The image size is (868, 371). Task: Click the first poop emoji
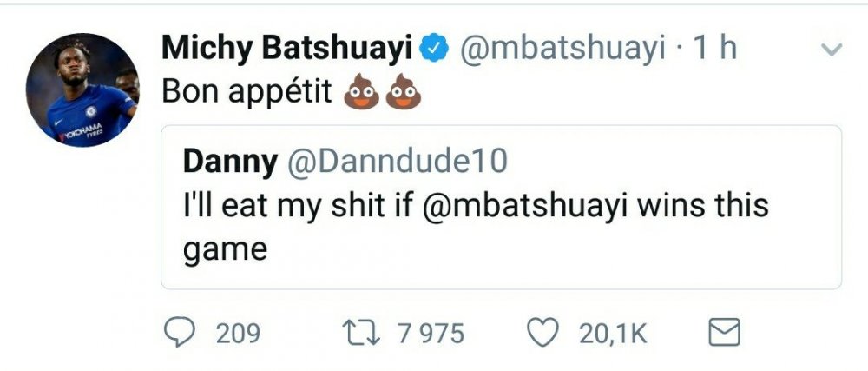361,92
